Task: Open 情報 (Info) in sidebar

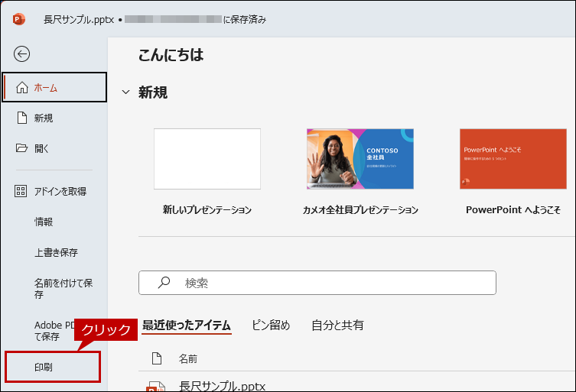Action: (x=44, y=222)
